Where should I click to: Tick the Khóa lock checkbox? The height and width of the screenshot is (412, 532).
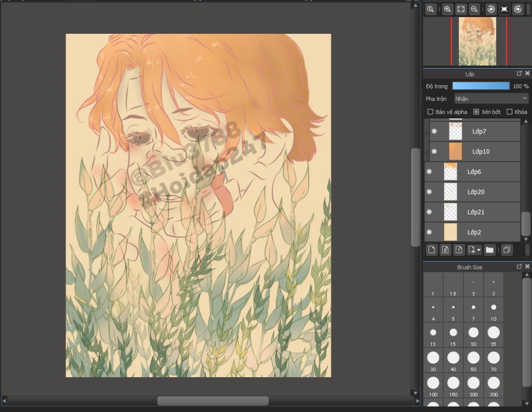[509, 112]
